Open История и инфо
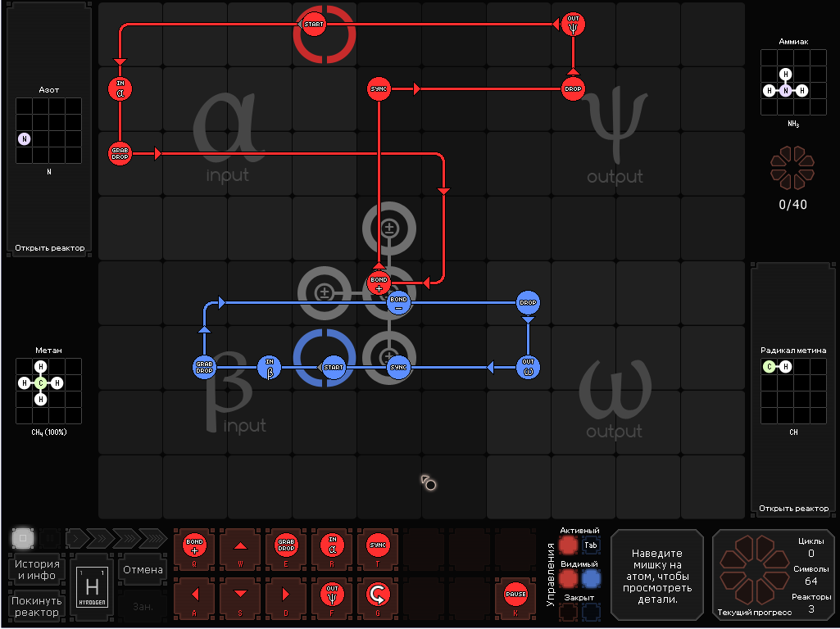 coord(37,569)
